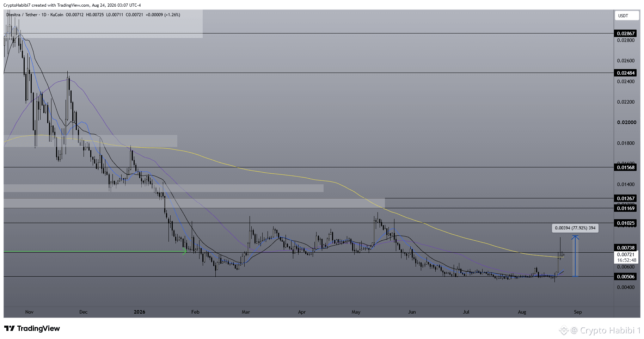Click the bar countdown 16:52:48

click(626, 260)
